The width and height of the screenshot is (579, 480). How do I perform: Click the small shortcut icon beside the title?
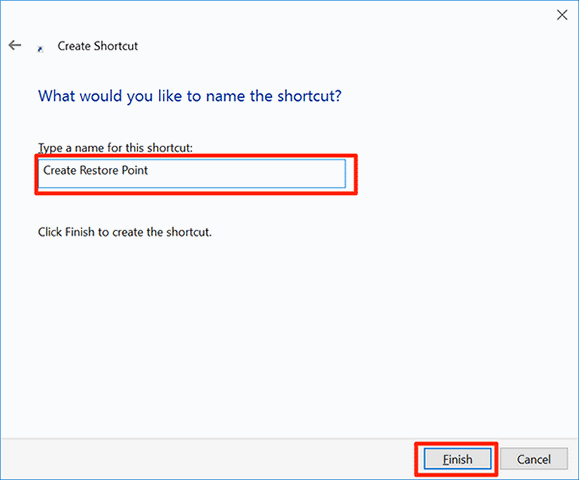click(40, 49)
